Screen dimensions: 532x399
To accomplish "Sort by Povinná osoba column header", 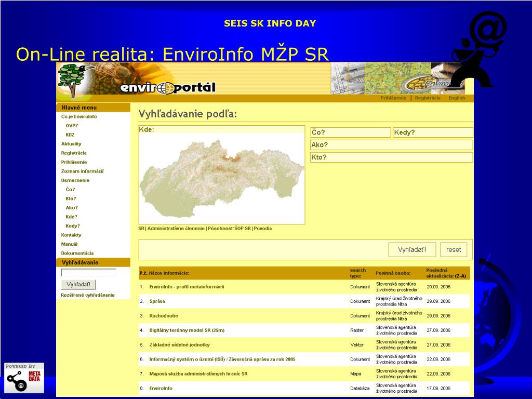I will 393,273.
